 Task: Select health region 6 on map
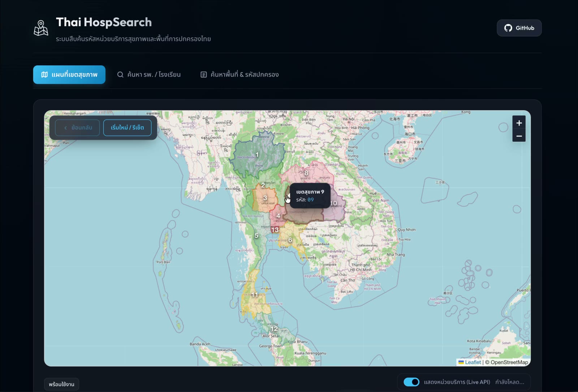pos(290,240)
